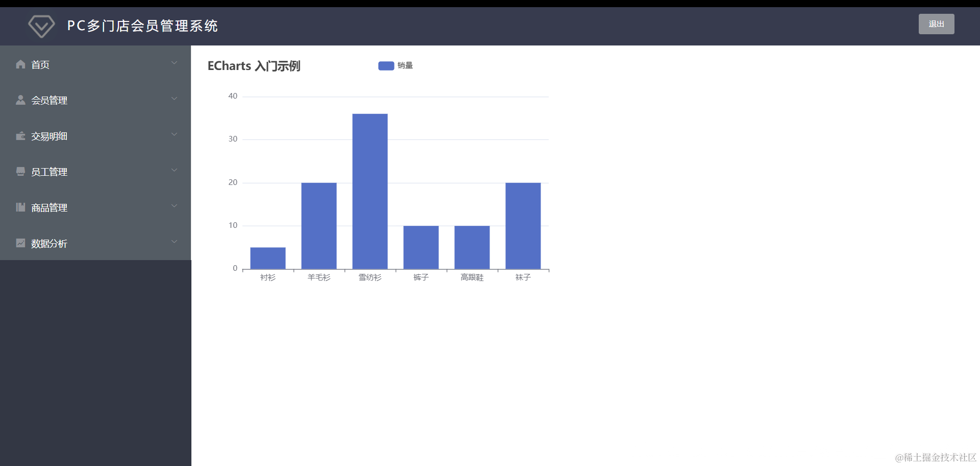
Task: Click the 销量 legend label
Action: 405,65
